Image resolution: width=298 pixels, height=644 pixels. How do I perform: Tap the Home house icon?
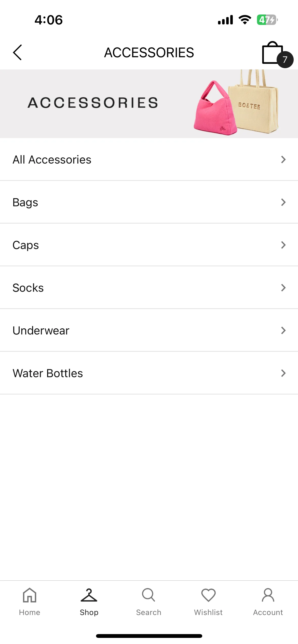30,595
